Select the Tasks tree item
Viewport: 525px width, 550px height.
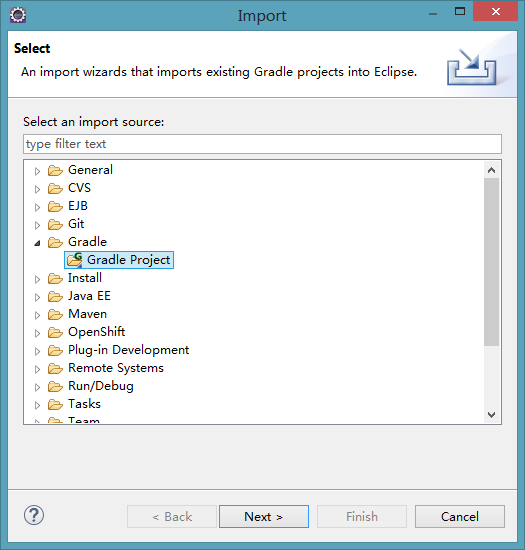tap(84, 404)
